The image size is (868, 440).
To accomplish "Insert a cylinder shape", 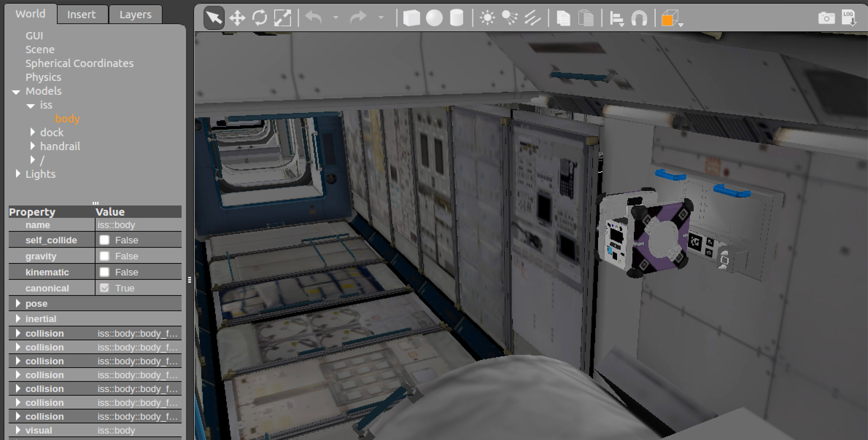I will pyautogui.click(x=457, y=18).
